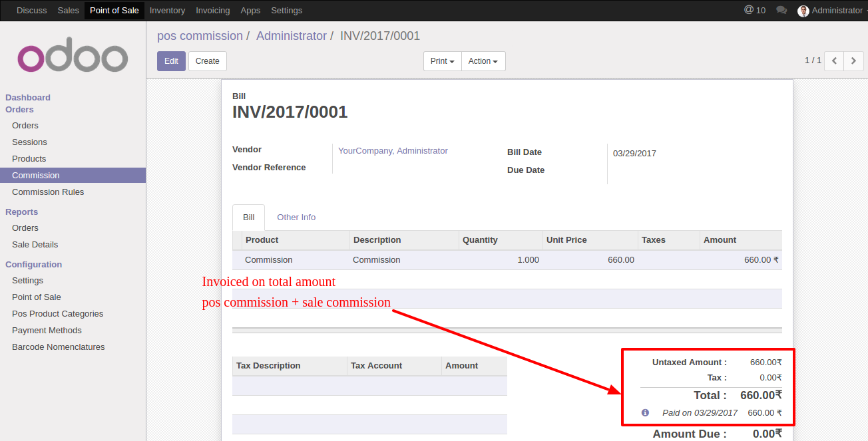This screenshot has height=441, width=868.
Task: Open the Apps menu
Action: (250, 11)
